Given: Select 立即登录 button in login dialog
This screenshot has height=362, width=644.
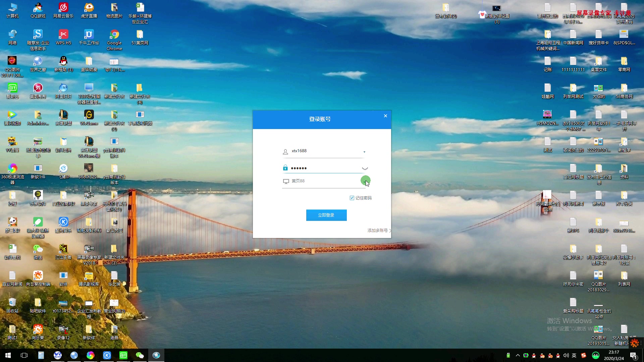Looking at the screenshot, I should pos(326,215).
